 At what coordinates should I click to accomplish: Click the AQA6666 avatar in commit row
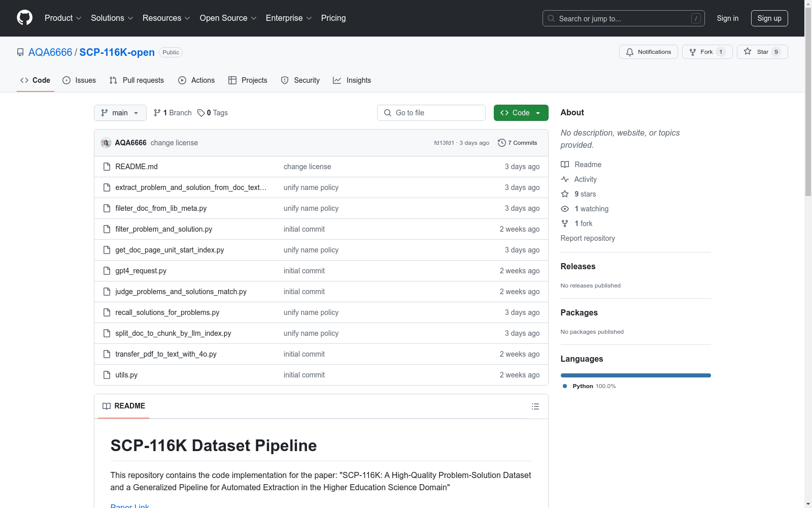[x=106, y=143]
